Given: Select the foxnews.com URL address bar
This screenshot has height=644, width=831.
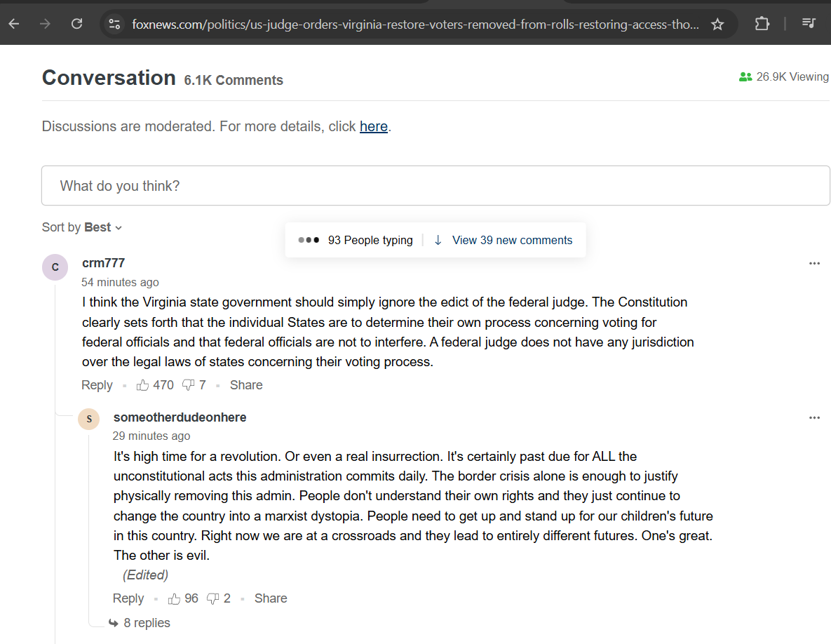Looking at the screenshot, I should (415, 25).
